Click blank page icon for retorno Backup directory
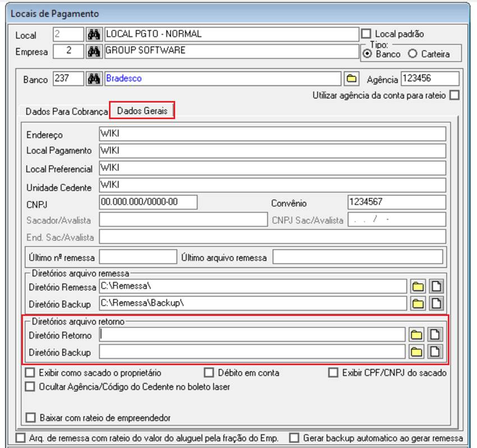The width and height of the screenshot is (477, 448). tap(435, 352)
